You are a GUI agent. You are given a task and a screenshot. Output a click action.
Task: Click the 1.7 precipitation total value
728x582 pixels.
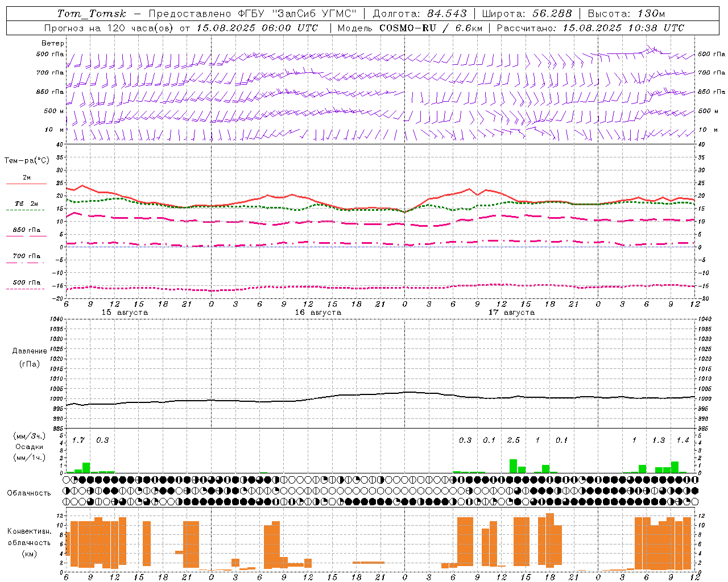click(78, 440)
